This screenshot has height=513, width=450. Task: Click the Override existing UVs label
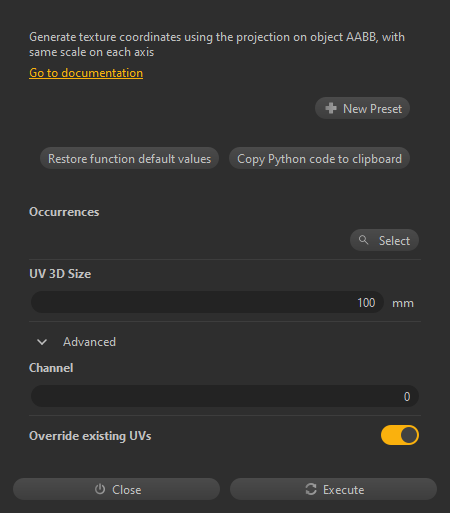[x=90, y=436]
